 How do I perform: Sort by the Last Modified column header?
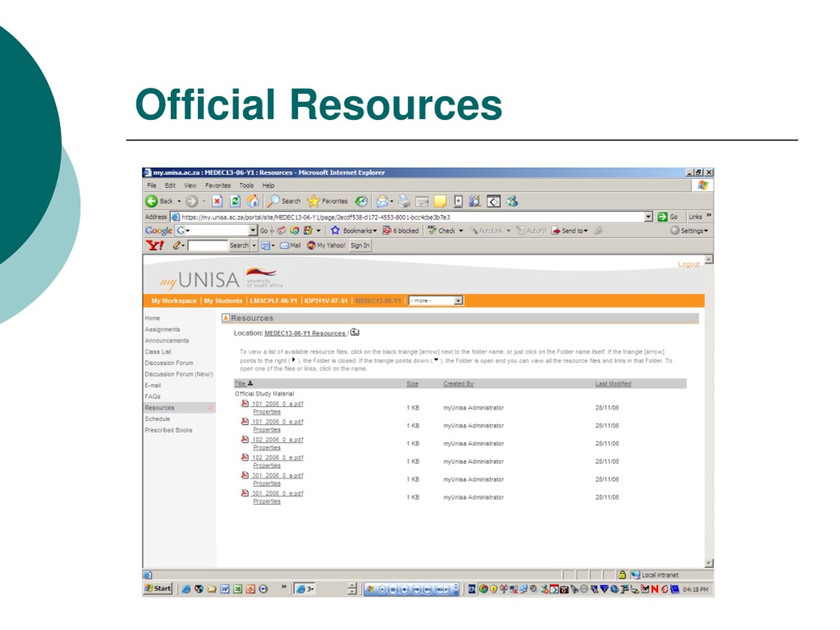[613, 384]
